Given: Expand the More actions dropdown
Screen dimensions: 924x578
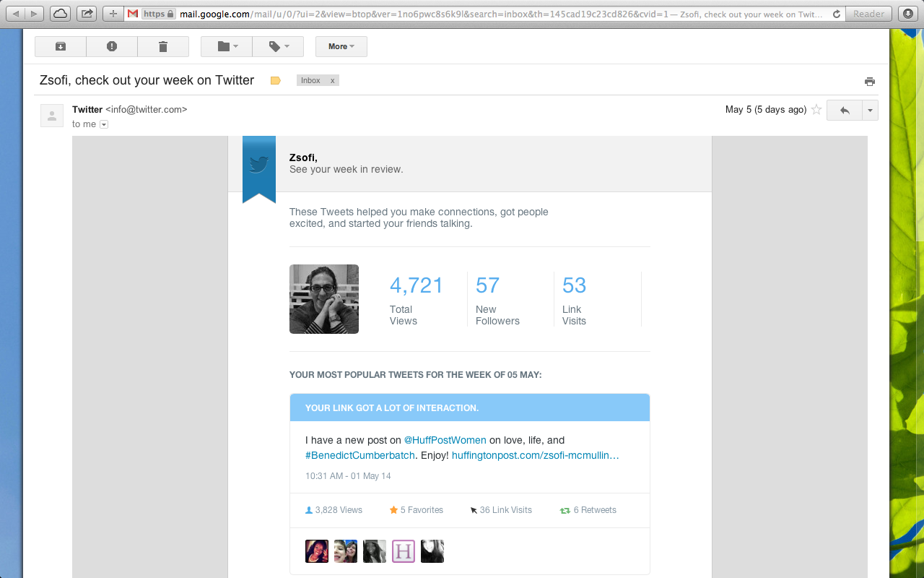Looking at the screenshot, I should 341,46.
